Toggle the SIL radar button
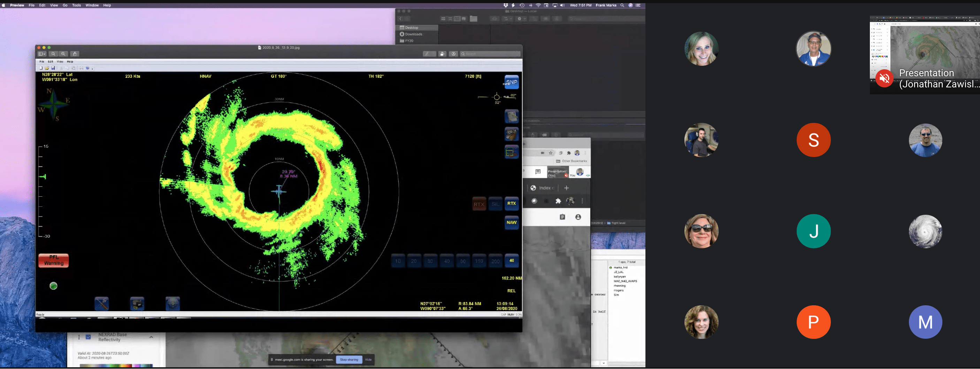This screenshot has height=369, width=980. (x=495, y=204)
